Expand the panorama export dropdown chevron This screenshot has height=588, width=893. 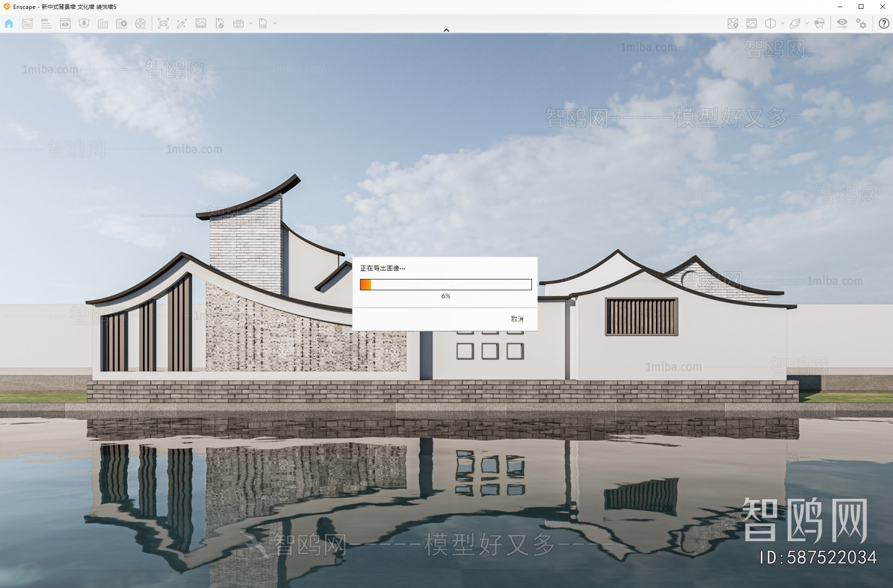[250, 23]
